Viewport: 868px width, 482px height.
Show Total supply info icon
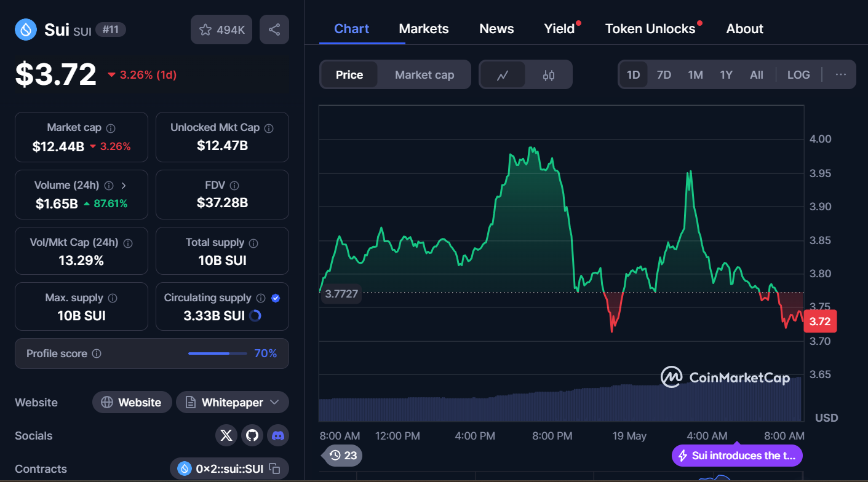pos(253,243)
